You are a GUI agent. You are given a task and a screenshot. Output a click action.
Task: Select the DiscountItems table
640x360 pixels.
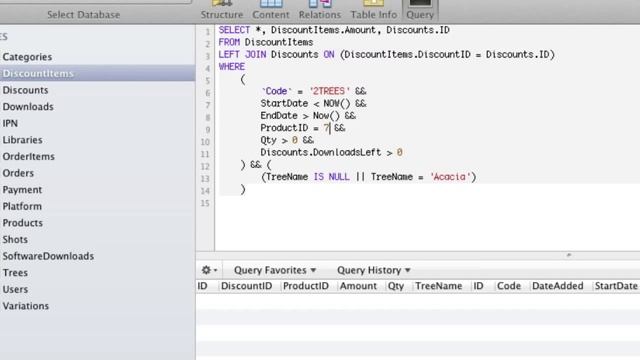(x=98, y=73)
